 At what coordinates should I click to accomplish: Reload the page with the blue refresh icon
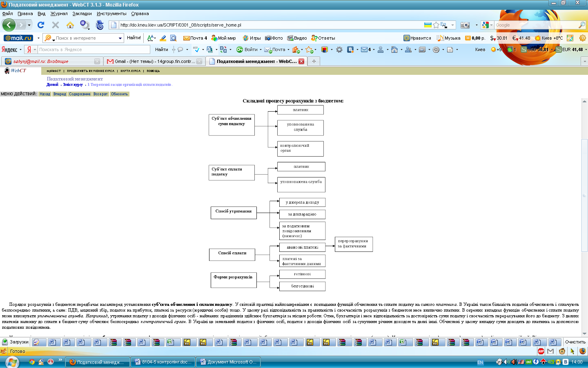pyautogui.click(x=41, y=25)
